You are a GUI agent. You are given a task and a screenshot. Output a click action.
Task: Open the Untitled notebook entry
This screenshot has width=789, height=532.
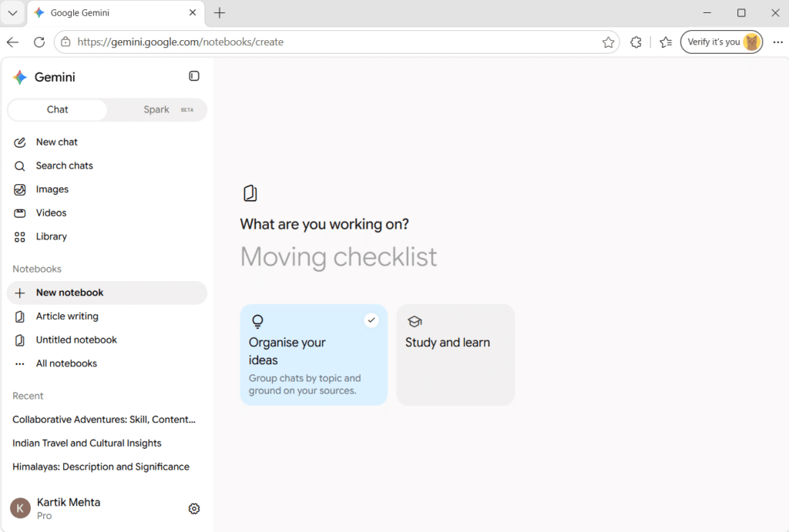pyautogui.click(x=106, y=340)
